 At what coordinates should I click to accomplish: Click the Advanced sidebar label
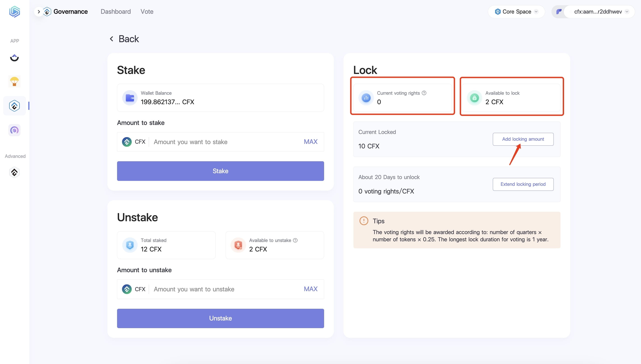pyautogui.click(x=15, y=156)
